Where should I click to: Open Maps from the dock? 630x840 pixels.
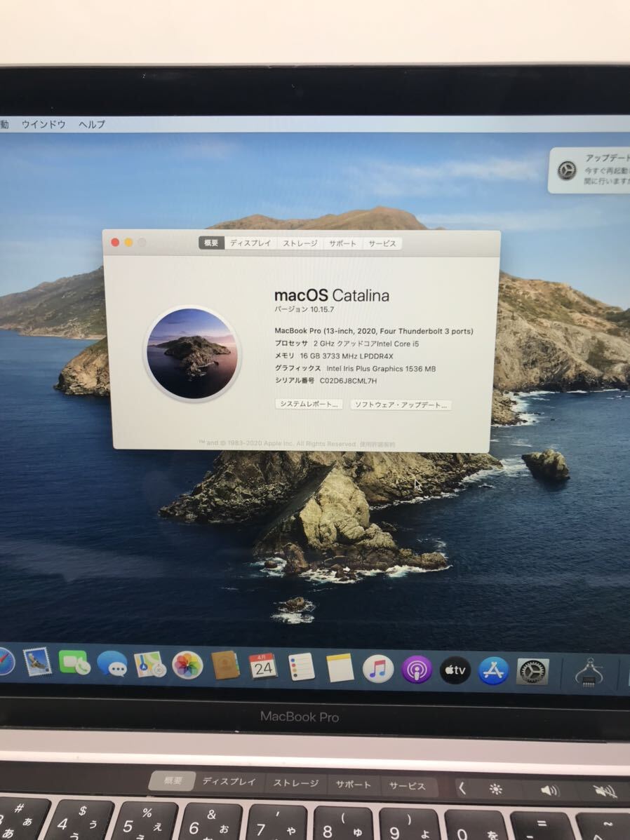(149, 665)
